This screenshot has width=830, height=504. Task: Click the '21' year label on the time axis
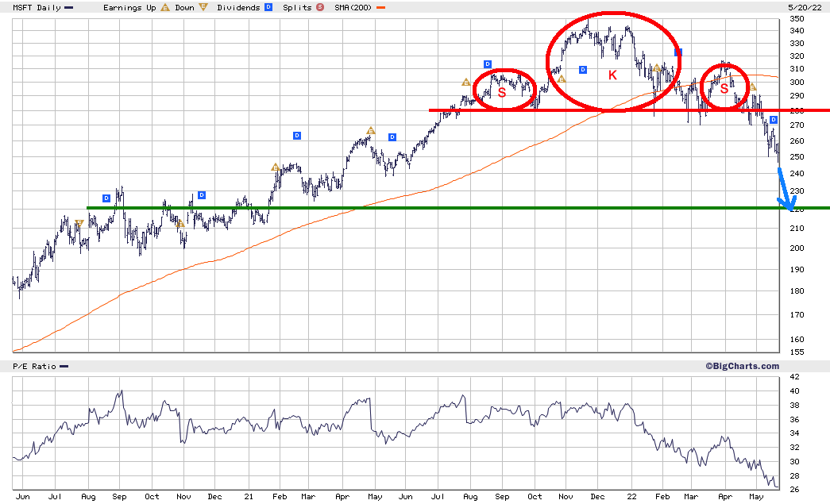(249, 497)
